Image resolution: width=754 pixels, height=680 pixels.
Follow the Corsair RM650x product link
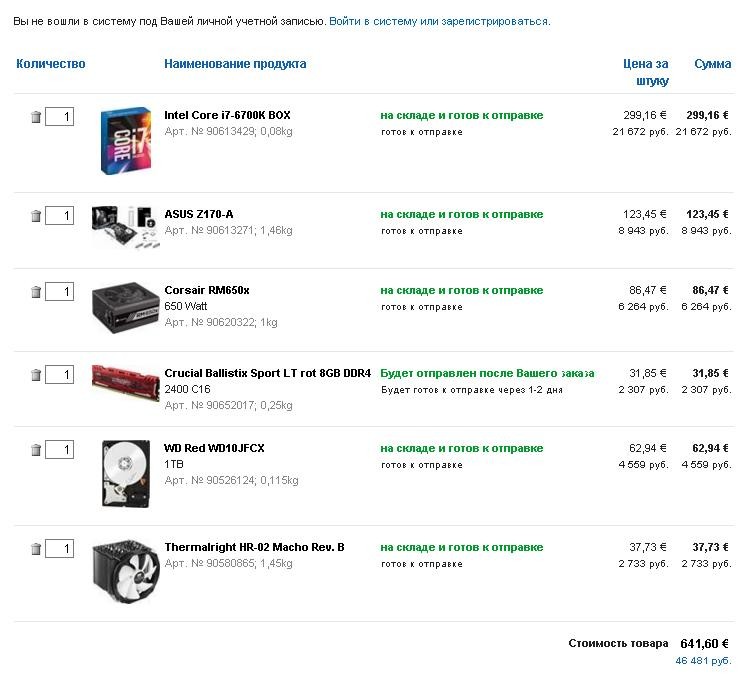[207, 290]
